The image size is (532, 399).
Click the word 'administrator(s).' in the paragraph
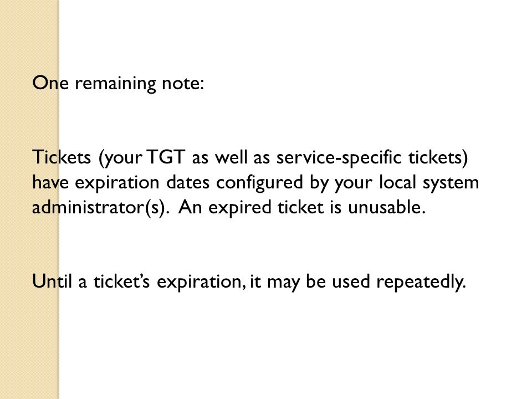click(101, 207)
